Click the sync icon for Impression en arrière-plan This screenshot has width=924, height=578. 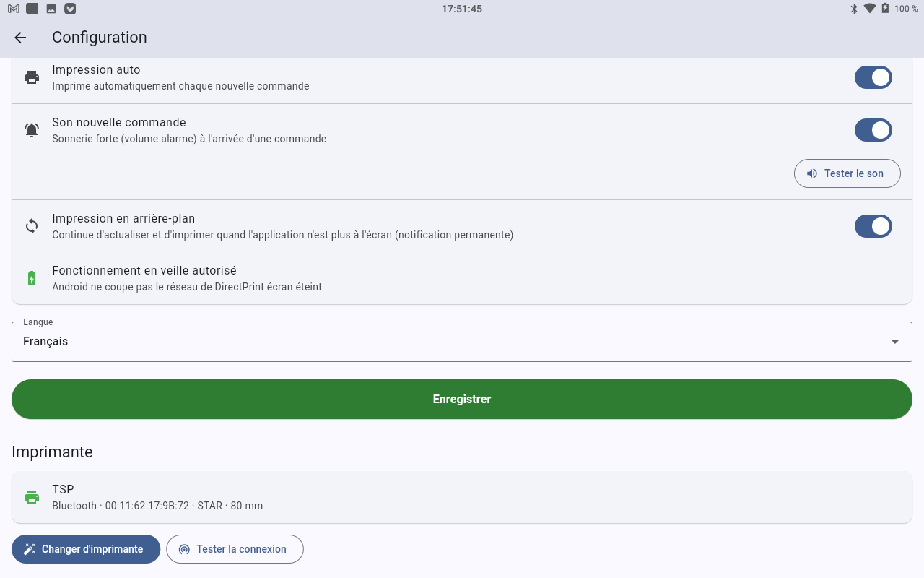pos(32,226)
